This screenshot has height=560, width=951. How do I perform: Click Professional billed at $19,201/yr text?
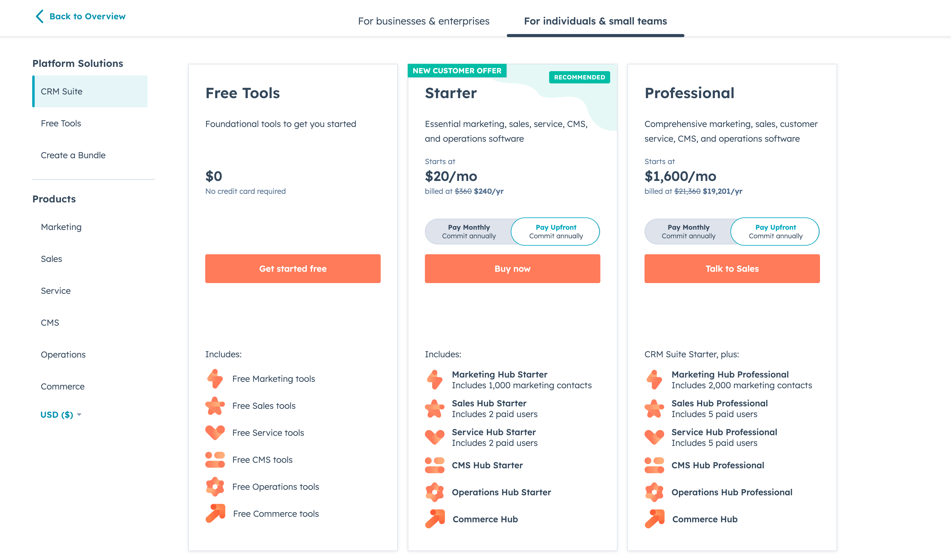pyautogui.click(x=693, y=191)
